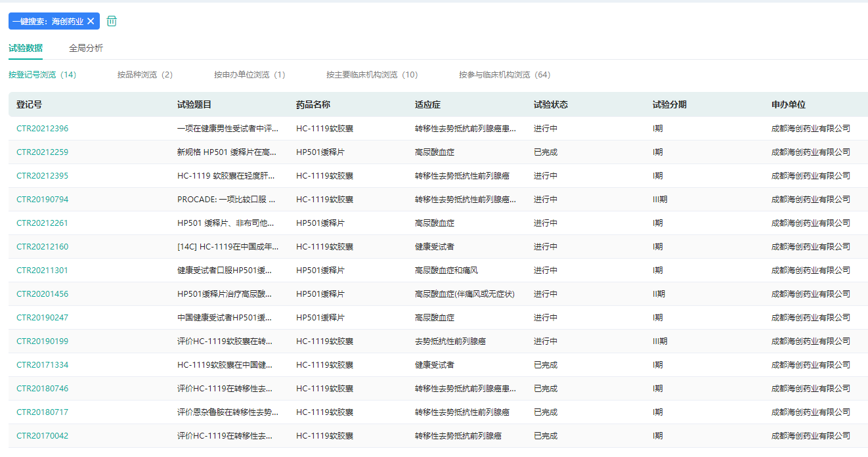
Task: Click HP501缓释片 drug in CTR20211301 row
Action: click(320, 271)
